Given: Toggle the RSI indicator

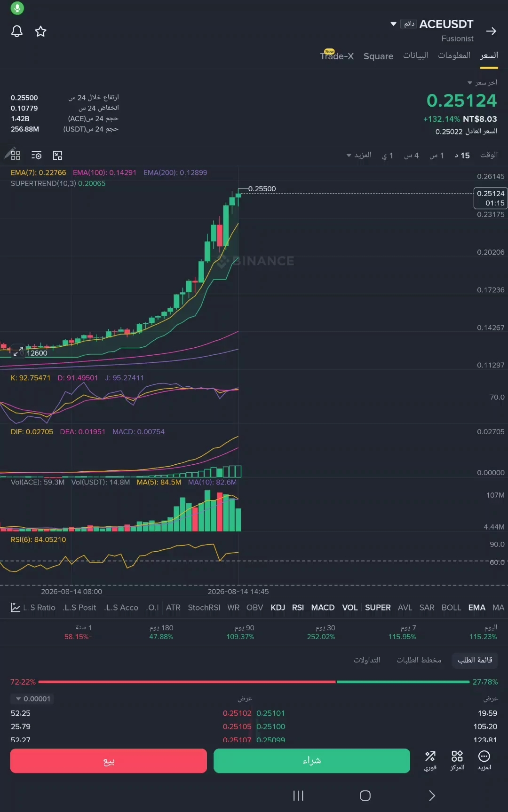Looking at the screenshot, I should coord(298,608).
